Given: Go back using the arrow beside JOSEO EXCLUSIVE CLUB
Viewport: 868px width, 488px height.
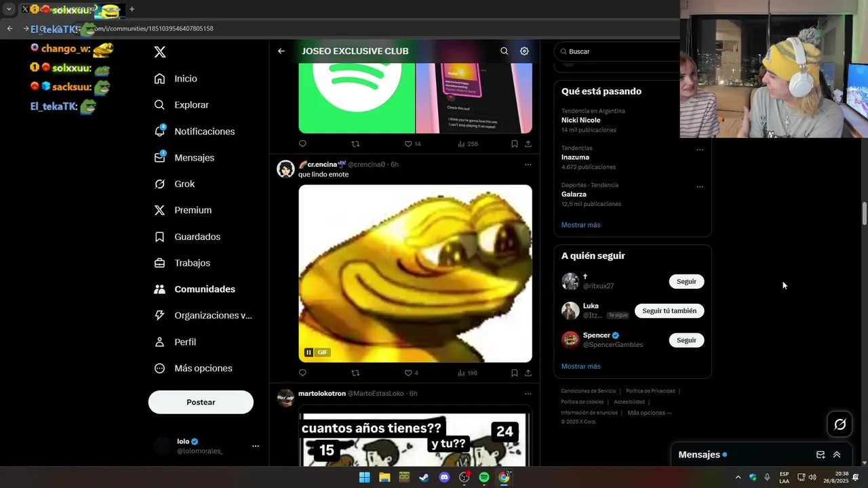Looking at the screenshot, I should pyautogui.click(x=281, y=51).
